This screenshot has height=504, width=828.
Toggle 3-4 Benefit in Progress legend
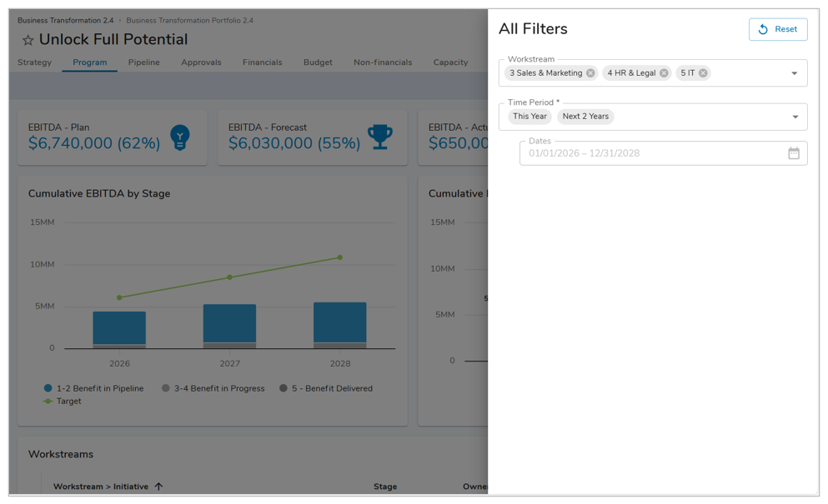[x=166, y=388]
